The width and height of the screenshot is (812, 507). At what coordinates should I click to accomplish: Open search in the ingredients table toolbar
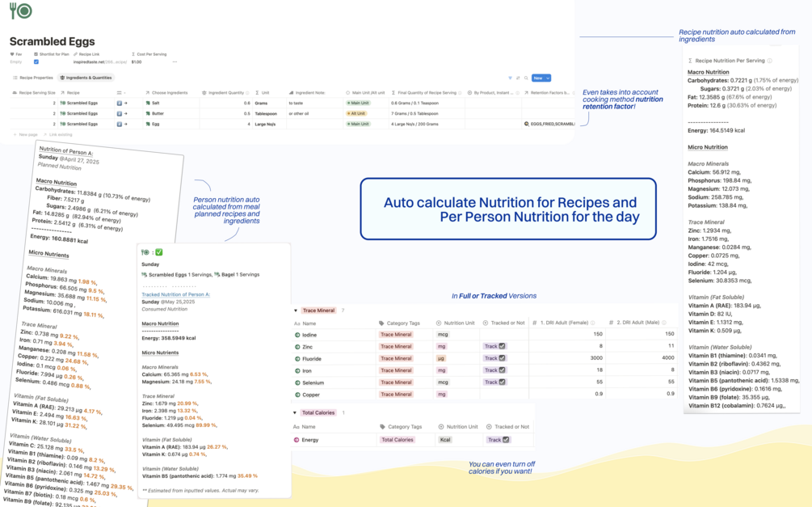tap(526, 78)
